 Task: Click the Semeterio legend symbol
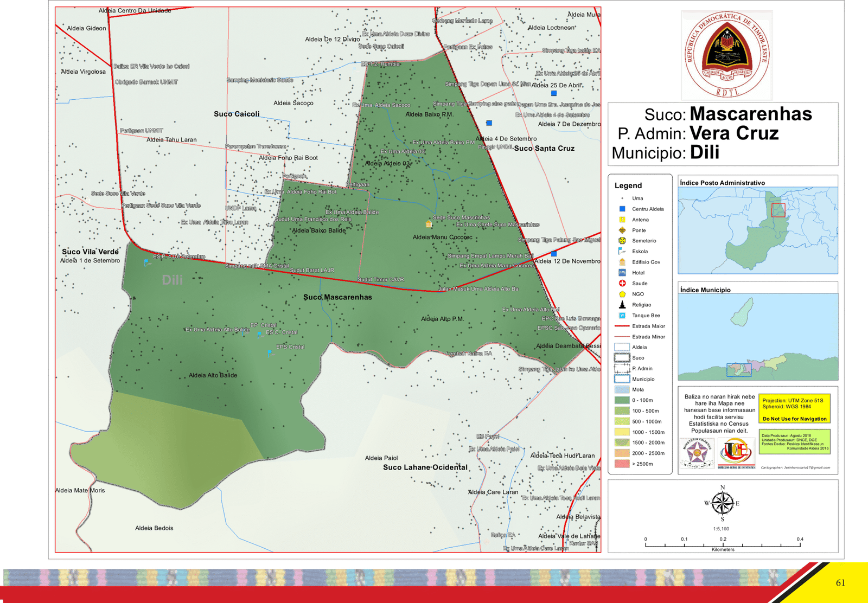pyautogui.click(x=622, y=241)
